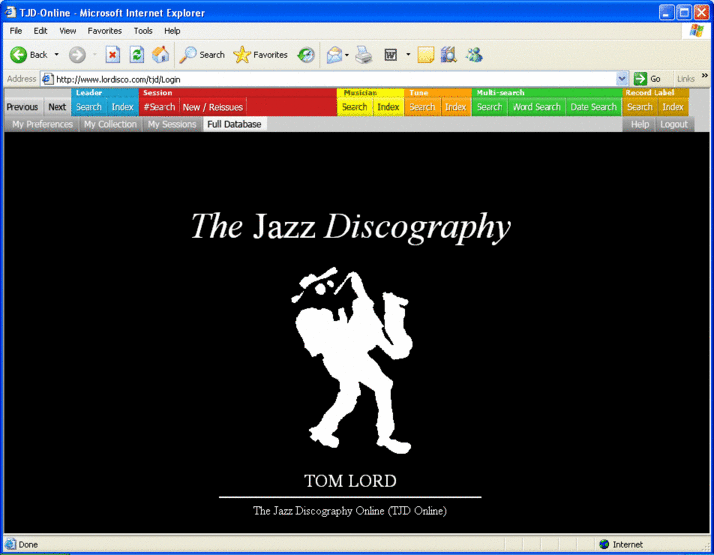Screen dimensions: 714x555
Task: Click the address URL field
Action: 335,79
